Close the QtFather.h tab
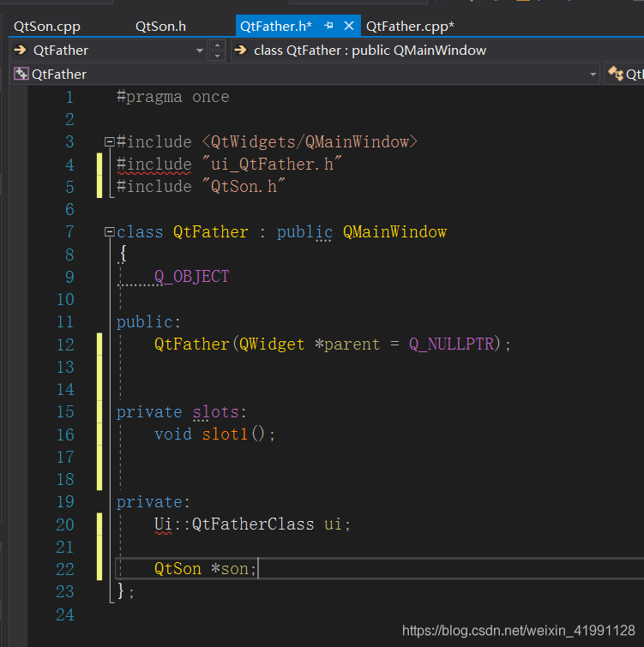The height and width of the screenshot is (647, 644). pos(349,26)
